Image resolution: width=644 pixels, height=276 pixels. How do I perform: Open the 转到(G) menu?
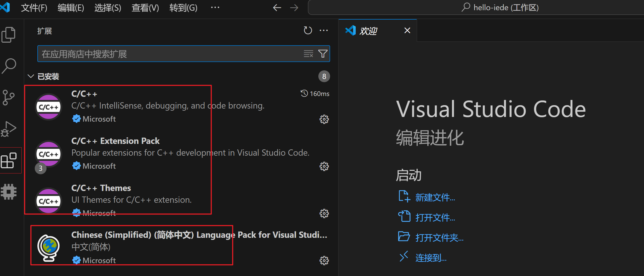pos(183,8)
